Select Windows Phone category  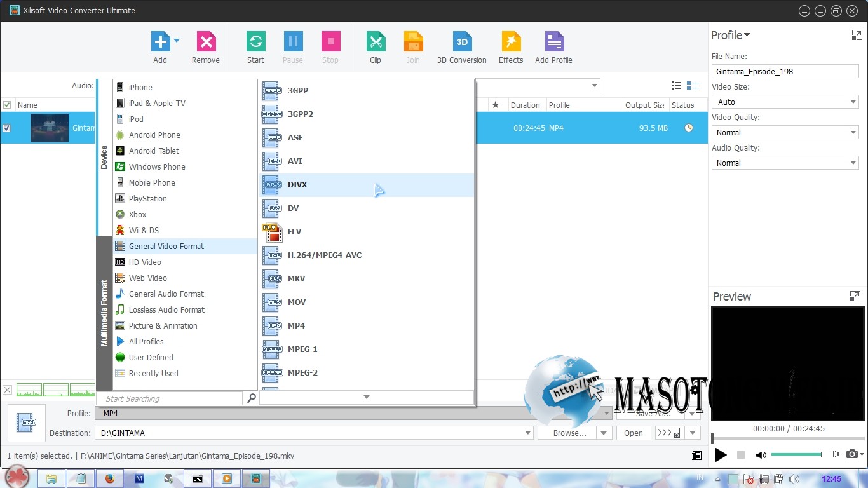(x=185, y=166)
